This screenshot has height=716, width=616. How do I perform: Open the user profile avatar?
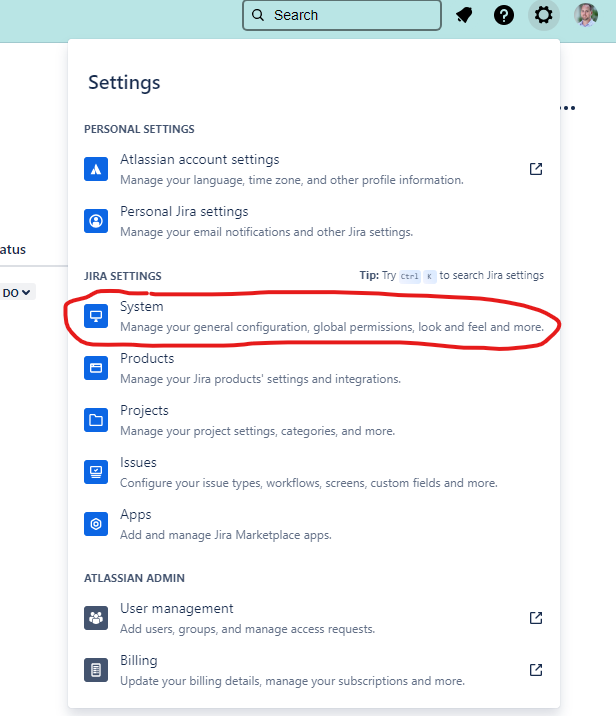pyautogui.click(x=586, y=15)
